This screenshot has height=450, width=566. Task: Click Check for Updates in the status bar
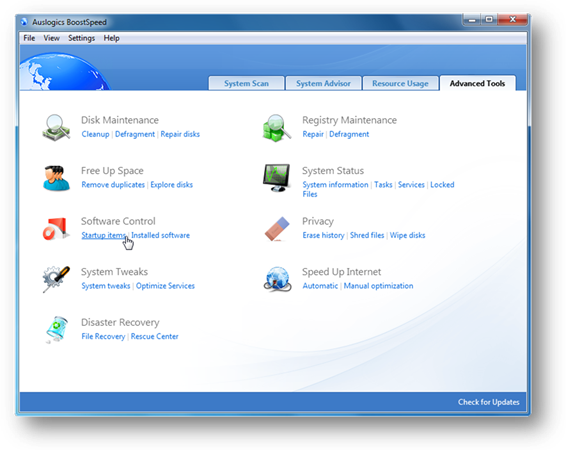(x=489, y=402)
